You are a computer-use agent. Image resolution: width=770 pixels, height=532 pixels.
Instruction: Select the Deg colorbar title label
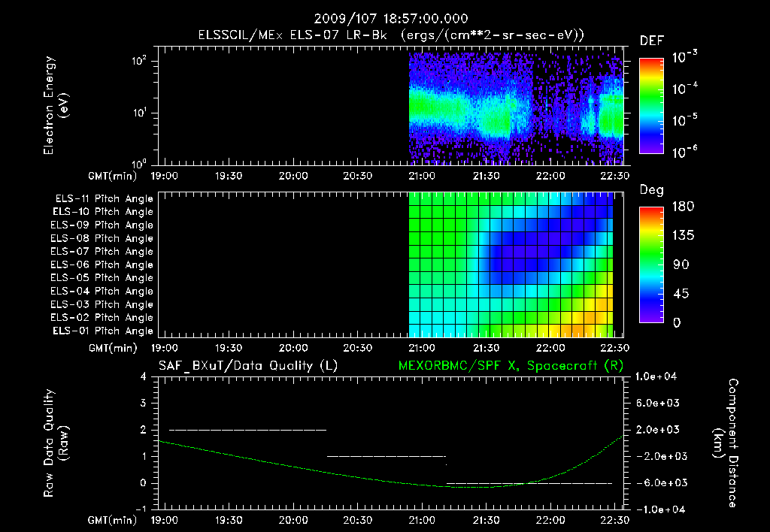652,190
